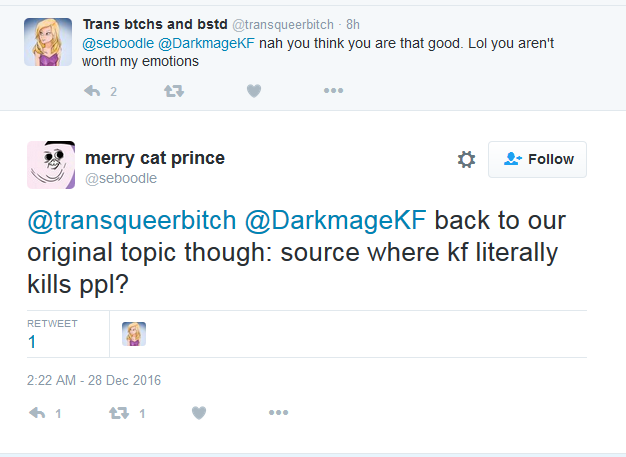Reply to merry cat prince's tweet
Image resolution: width=626 pixels, height=457 pixels.
point(37,413)
